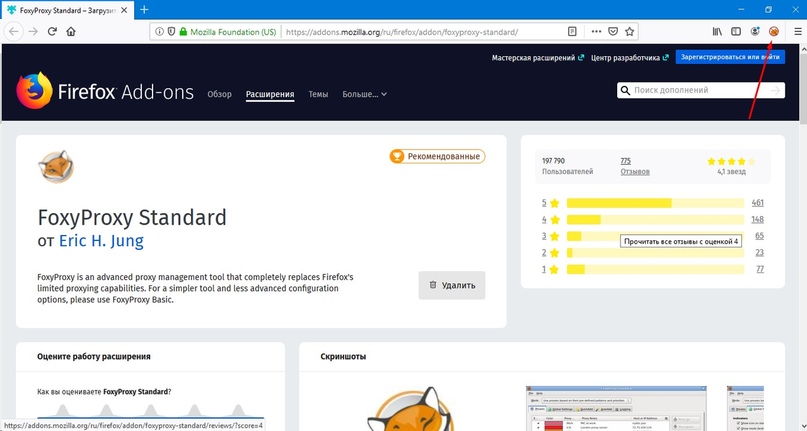Image resolution: width=807 pixels, height=431 pixels.
Task: Click the green padlock security icon
Action: [183, 31]
